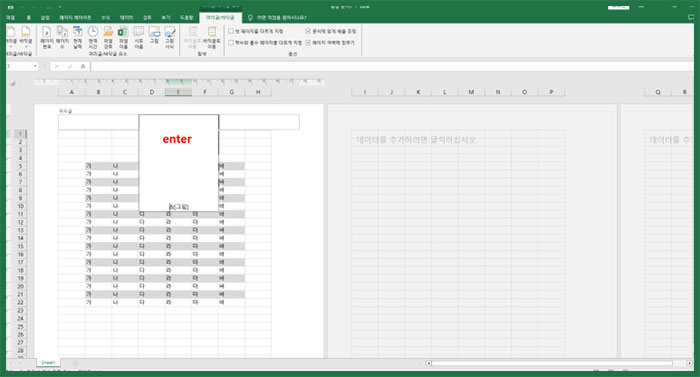This screenshot has height=377, width=700.
Task: Select row 22 header
Action: (20, 302)
